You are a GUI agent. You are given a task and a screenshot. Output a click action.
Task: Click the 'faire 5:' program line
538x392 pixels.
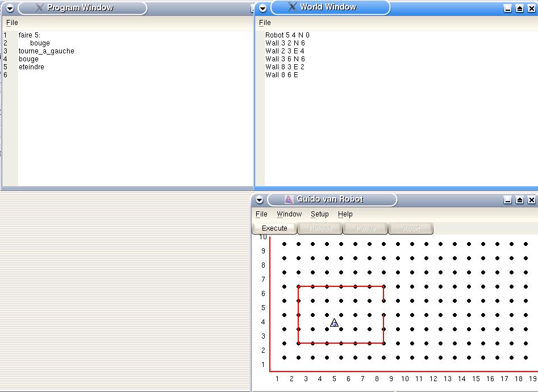tap(30, 35)
